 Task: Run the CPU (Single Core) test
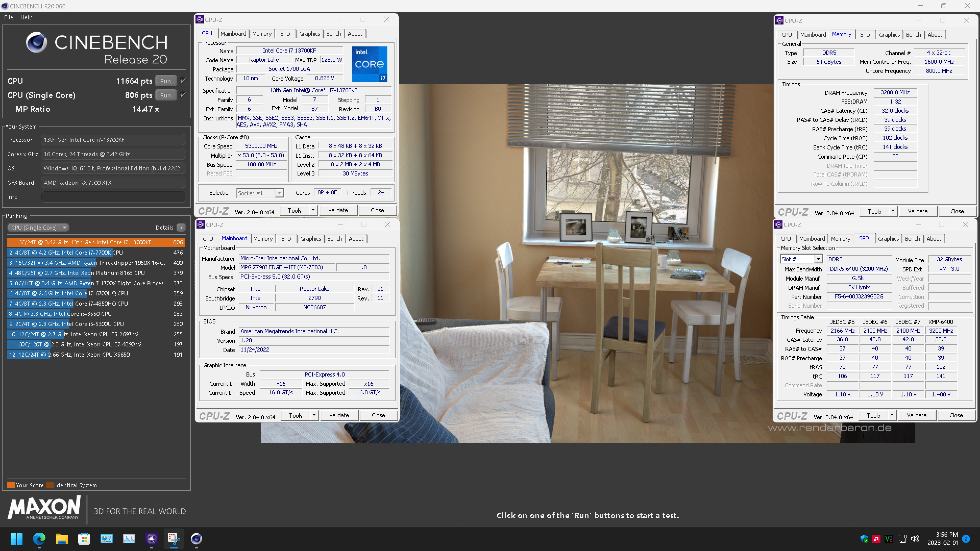coord(165,95)
